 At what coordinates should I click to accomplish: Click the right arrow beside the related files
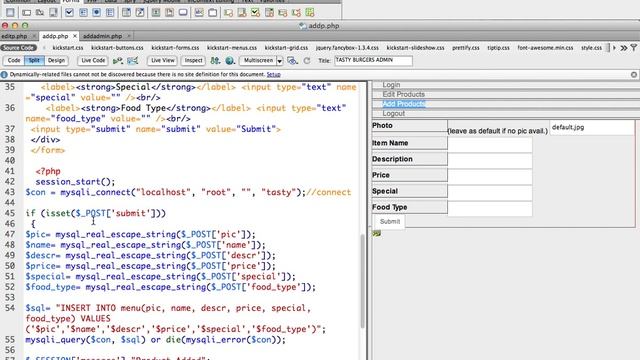click(x=614, y=48)
